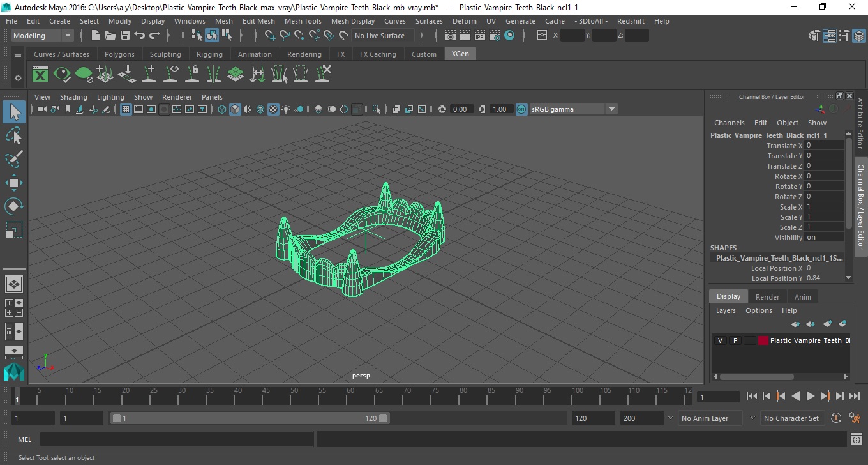Click the range slider start handle
This screenshot has height=465, width=868.
[116, 418]
